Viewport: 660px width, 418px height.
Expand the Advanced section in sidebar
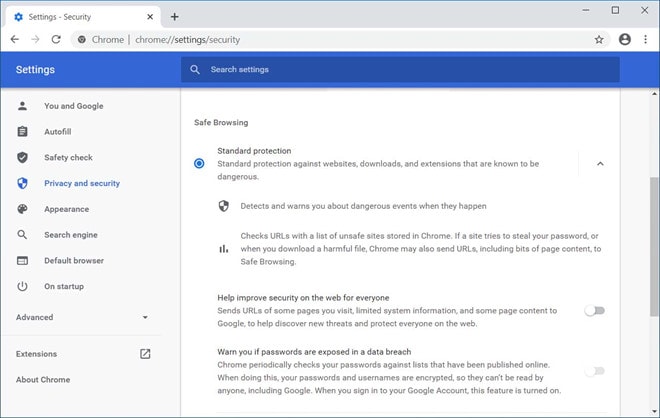(82, 317)
